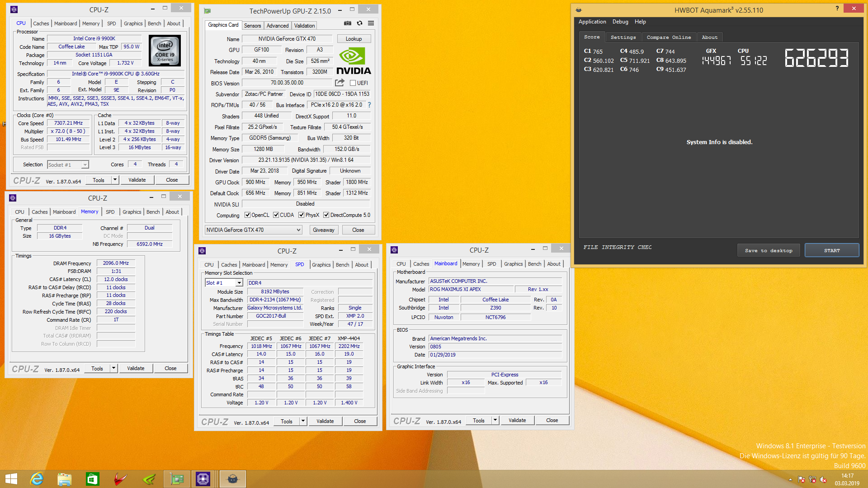Click the muted volume tray icon
The image size is (868, 488).
(823, 479)
